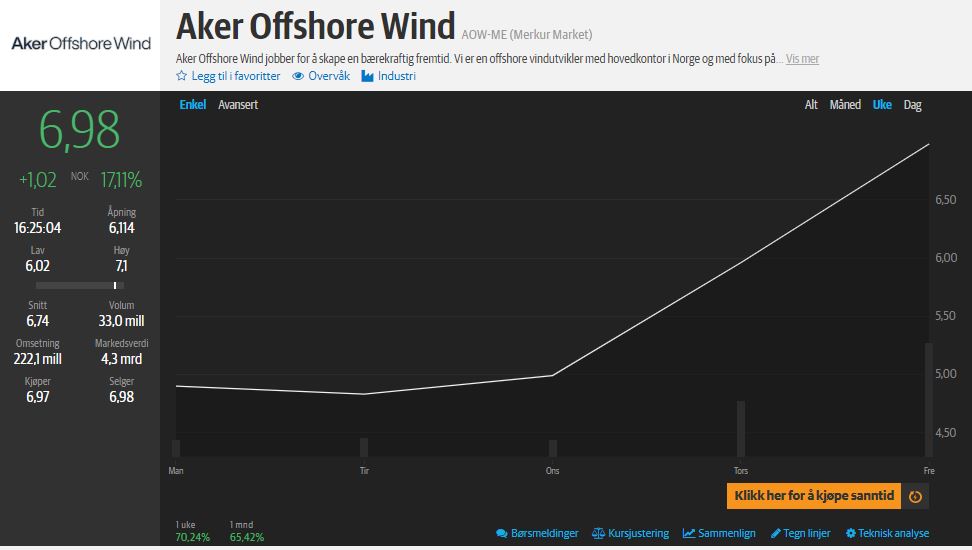Viewport: 972px width, 550px height.
Task: Click the low-high price range bar
Action: (x=80, y=285)
